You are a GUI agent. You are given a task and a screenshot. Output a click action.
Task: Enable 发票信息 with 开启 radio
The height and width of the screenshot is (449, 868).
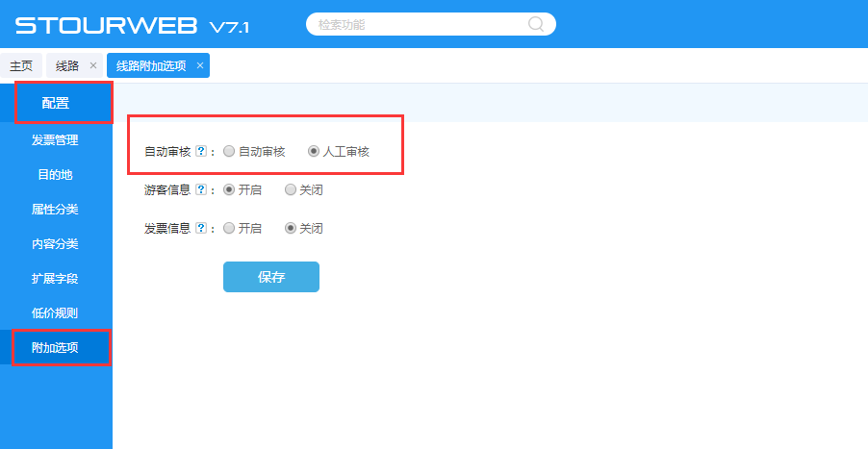point(229,228)
